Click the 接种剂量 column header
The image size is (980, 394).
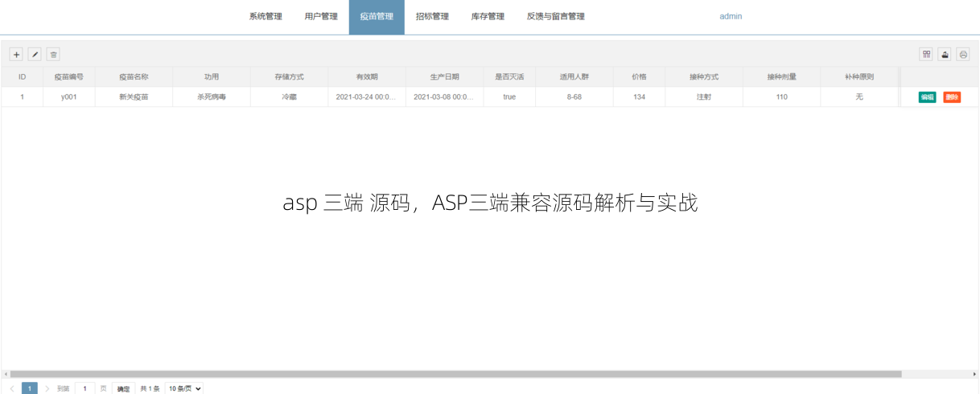click(781, 77)
